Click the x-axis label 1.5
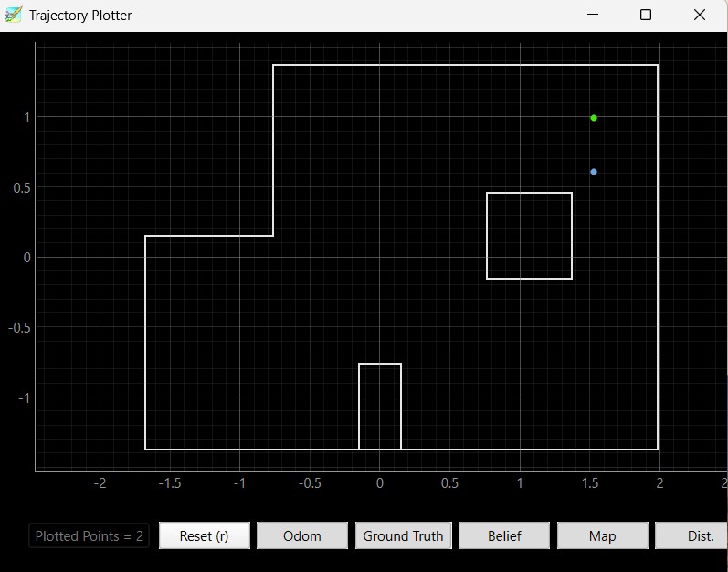 590,483
